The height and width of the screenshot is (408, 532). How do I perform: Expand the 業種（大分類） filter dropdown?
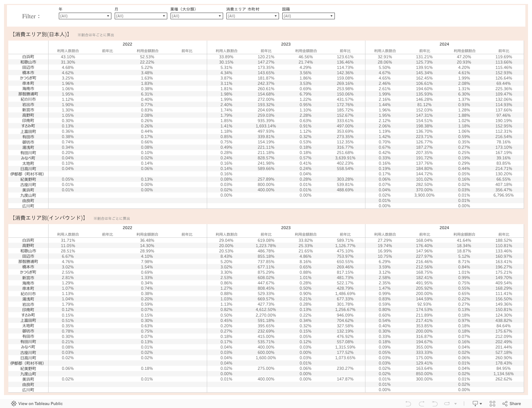197,16
